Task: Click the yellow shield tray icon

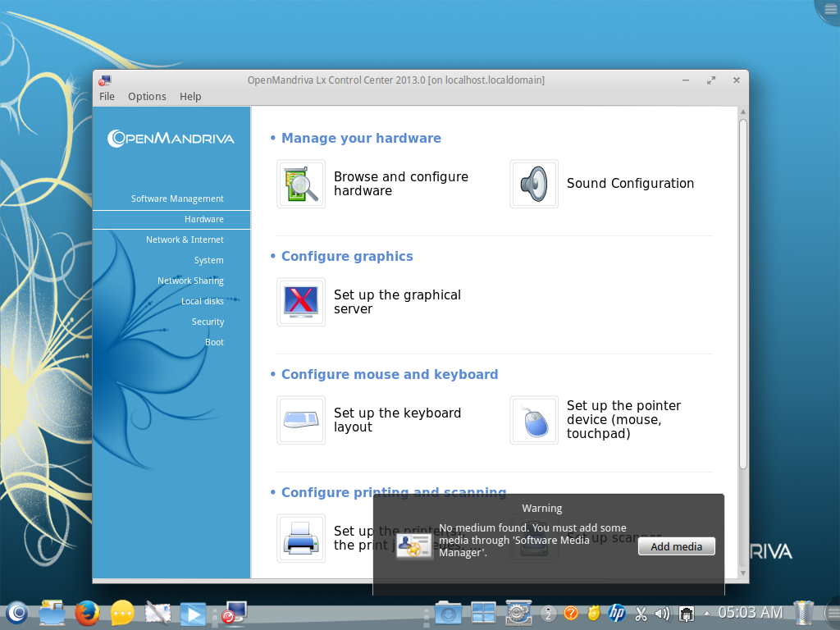Action: point(594,612)
